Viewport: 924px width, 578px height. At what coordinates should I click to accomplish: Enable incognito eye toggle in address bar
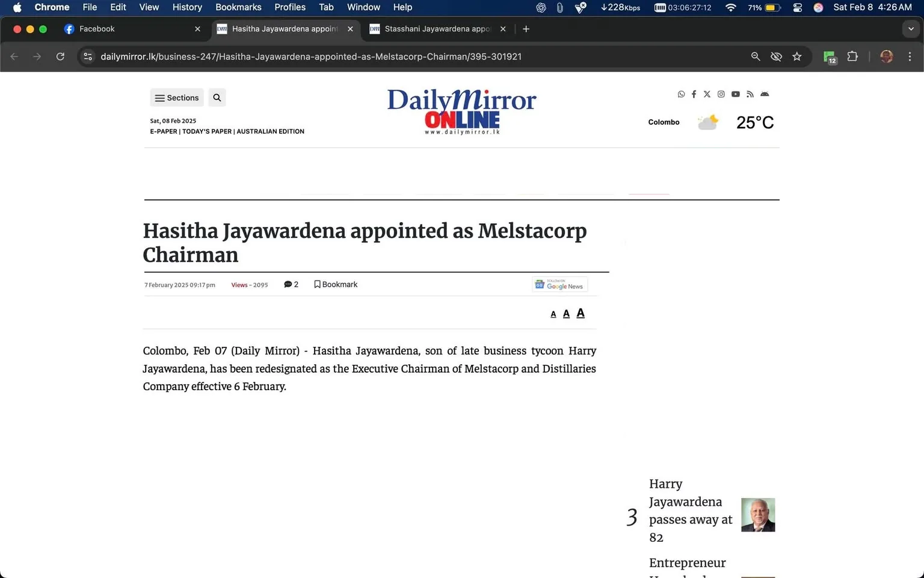pyautogui.click(x=776, y=56)
